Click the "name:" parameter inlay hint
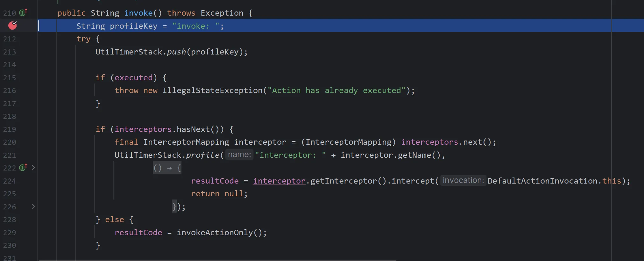The height and width of the screenshot is (261, 644). point(239,155)
